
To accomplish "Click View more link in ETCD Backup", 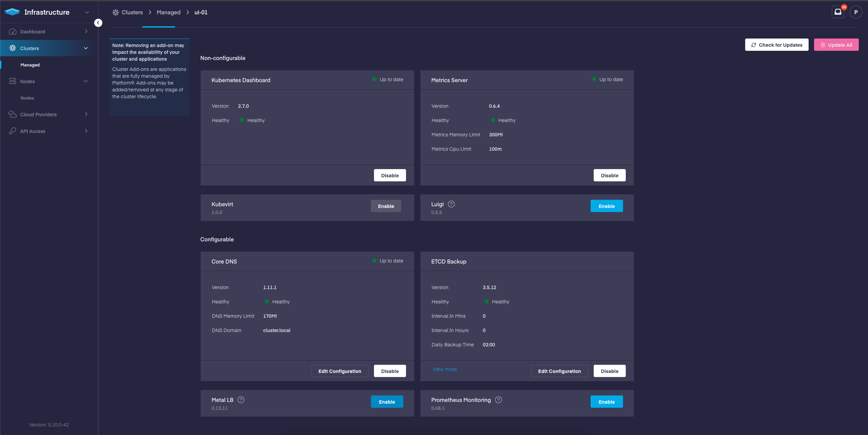I will coord(444,369).
